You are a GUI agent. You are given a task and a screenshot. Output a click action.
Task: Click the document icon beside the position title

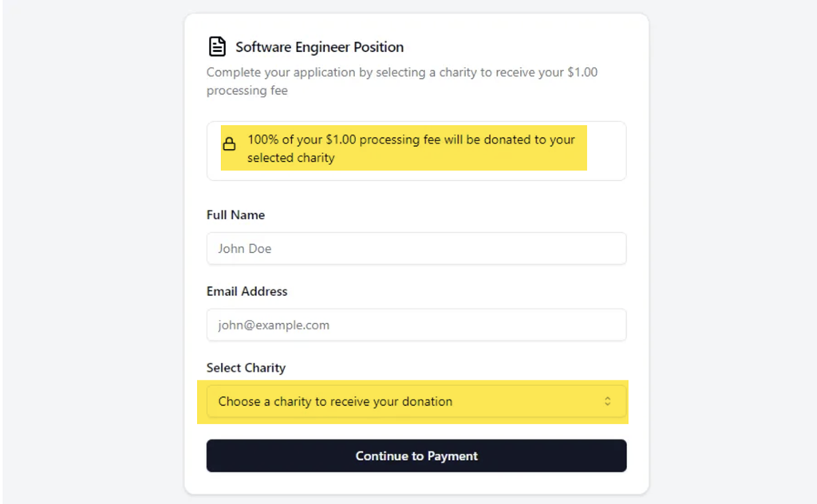point(217,46)
